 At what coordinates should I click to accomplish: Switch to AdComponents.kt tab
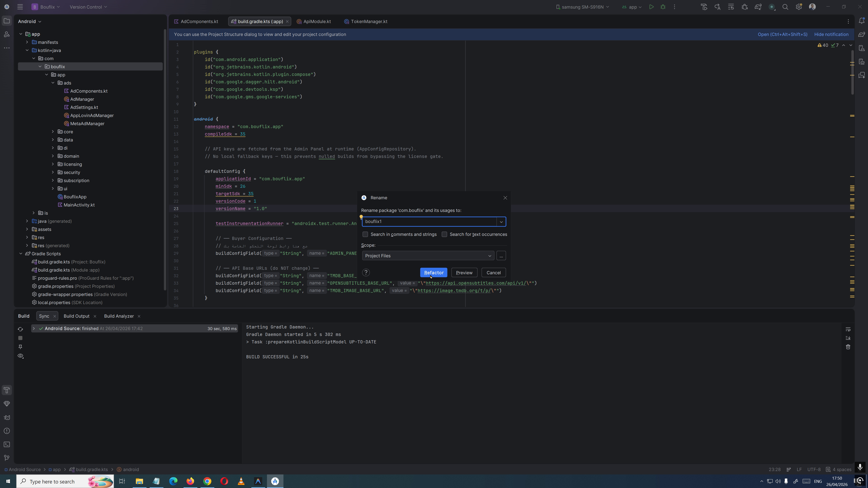point(196,21)
